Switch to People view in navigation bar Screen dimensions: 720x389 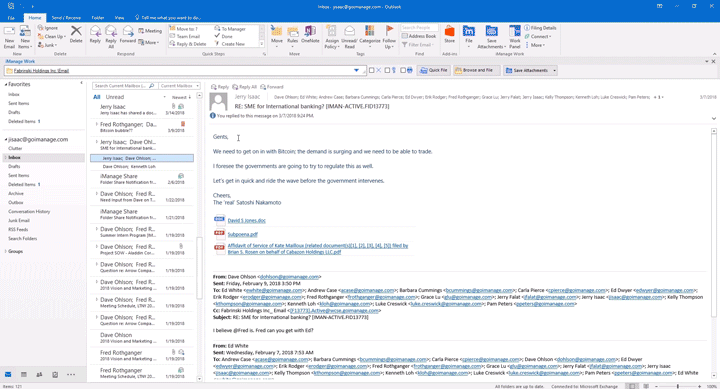pos(39,374)
